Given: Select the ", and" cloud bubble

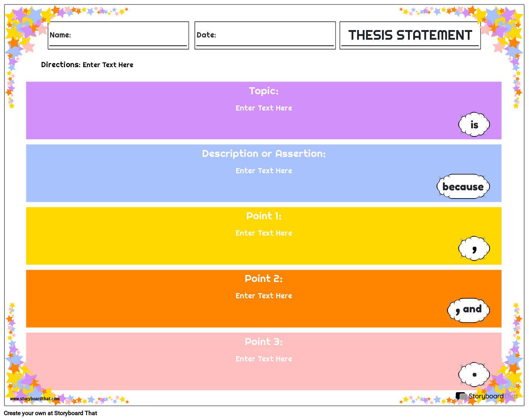Looking at the screenshot, I should (468, 310).
